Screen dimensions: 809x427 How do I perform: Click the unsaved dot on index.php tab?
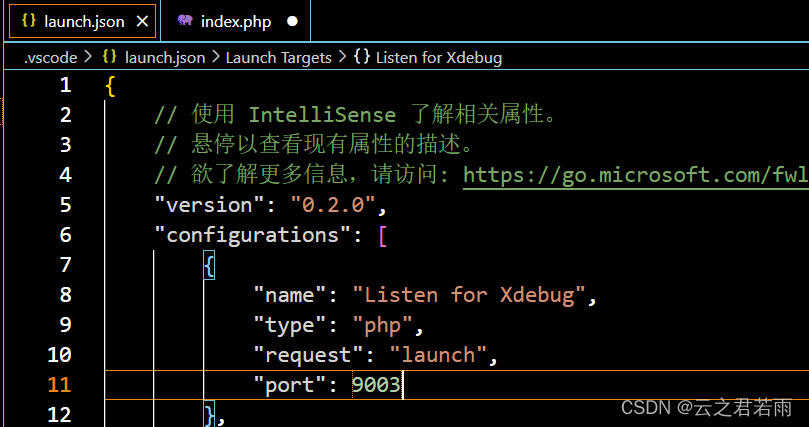pyautogui.click(x=292, y=20)
